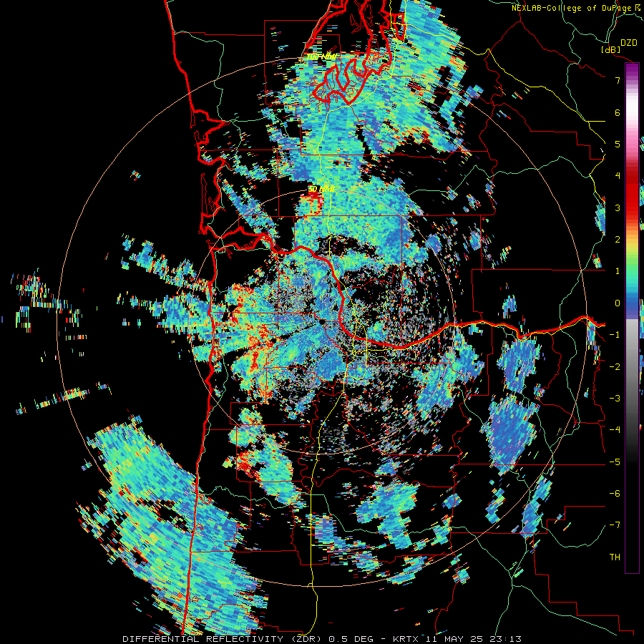The width and height of the screenshot is (644, 644).
Task: Select the 6 dB scale label
Action: tap(618, 112)
